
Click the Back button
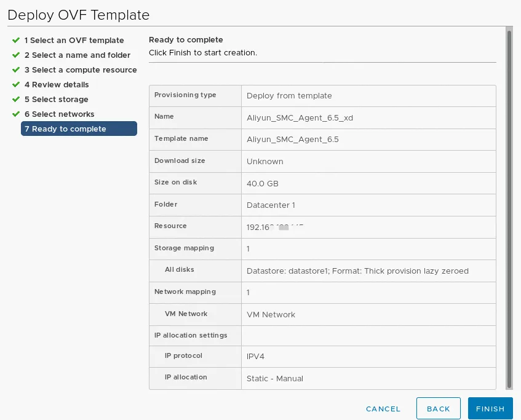point(439,409)
